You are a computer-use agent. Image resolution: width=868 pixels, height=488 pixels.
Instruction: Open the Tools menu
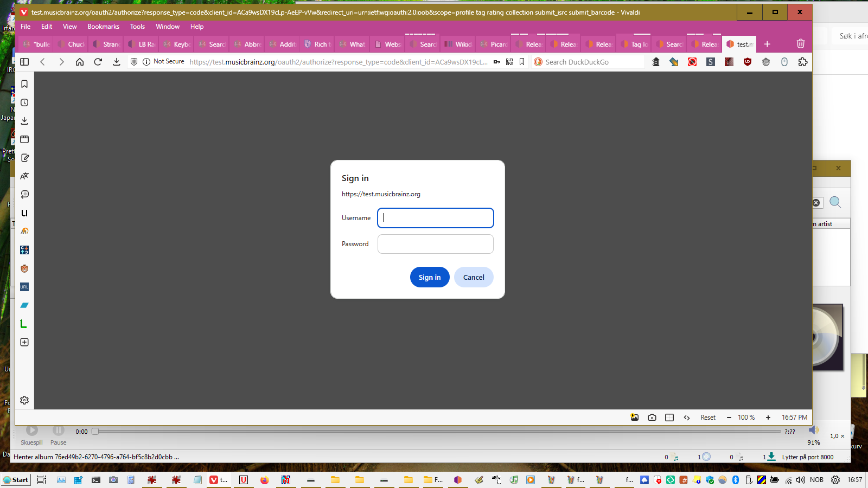[137, 27]
